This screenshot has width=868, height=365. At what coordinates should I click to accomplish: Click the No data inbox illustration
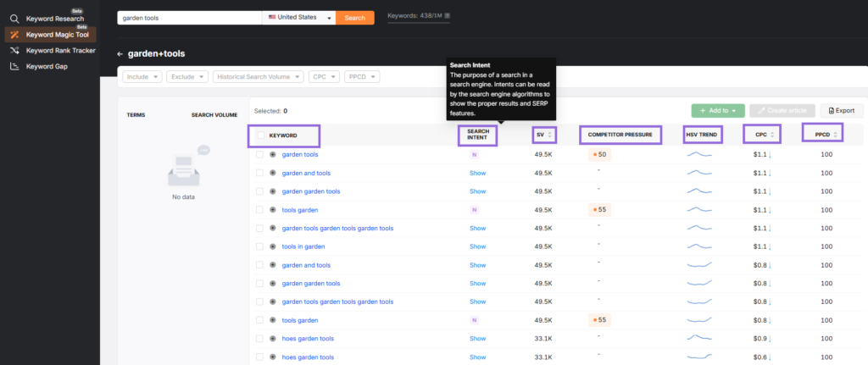tap(188, 166)
